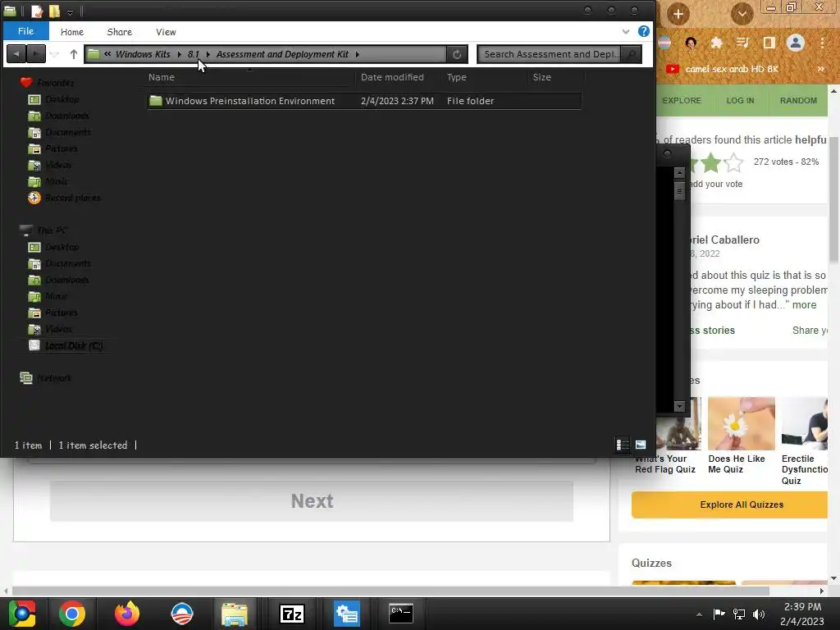This screenshot has height=630, width=840.
Task: Sort by the Type column header
Action: [456, 77]
